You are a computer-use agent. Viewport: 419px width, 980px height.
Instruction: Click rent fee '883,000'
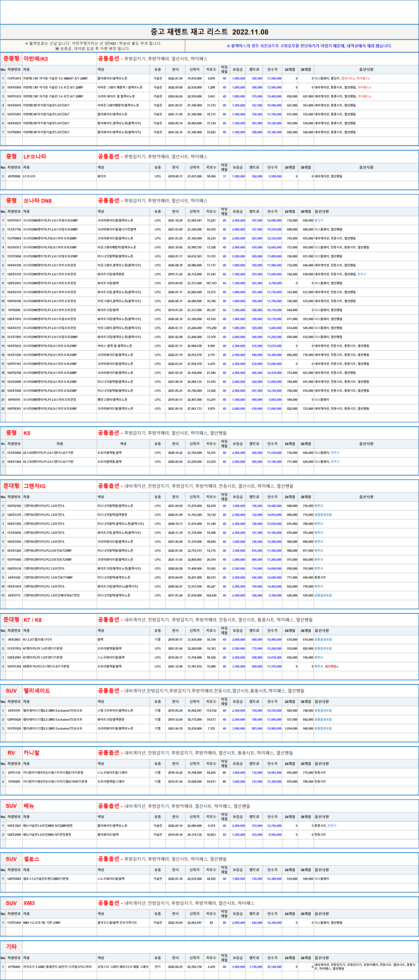click(x=257, y=728)
